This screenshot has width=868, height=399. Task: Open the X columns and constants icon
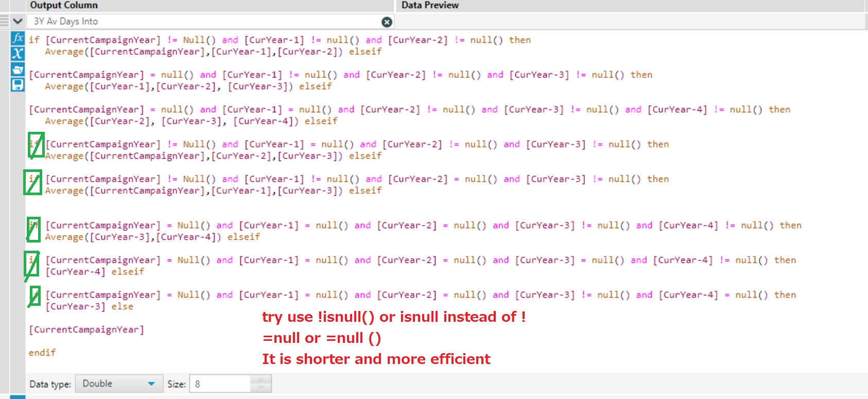pos(18,54)
